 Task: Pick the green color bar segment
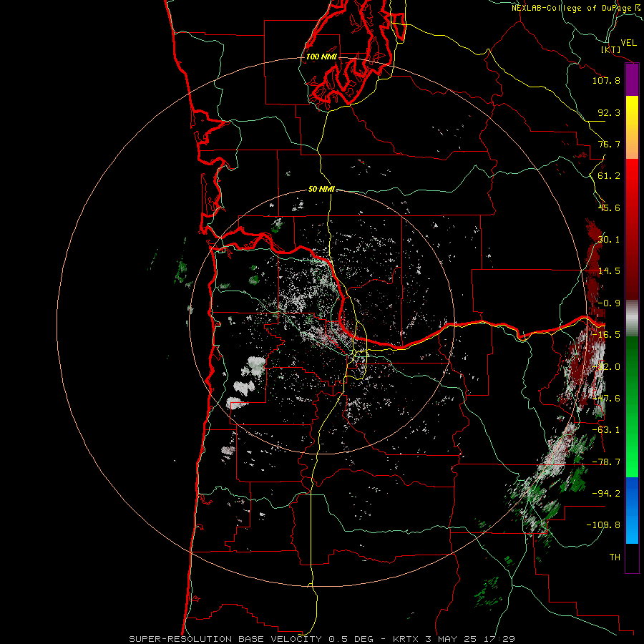pyautogui.click(x=632, y=406)
